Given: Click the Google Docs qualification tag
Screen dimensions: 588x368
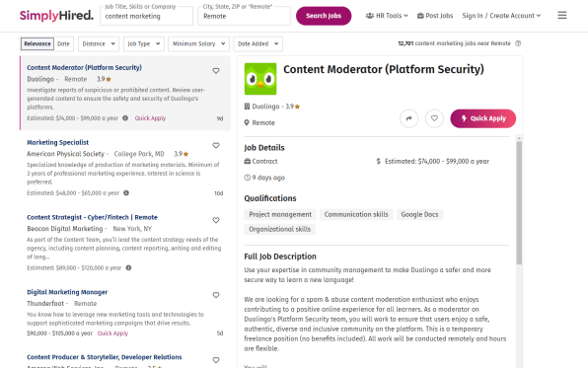Looking at the screenshot, I should tap(419, 214).
